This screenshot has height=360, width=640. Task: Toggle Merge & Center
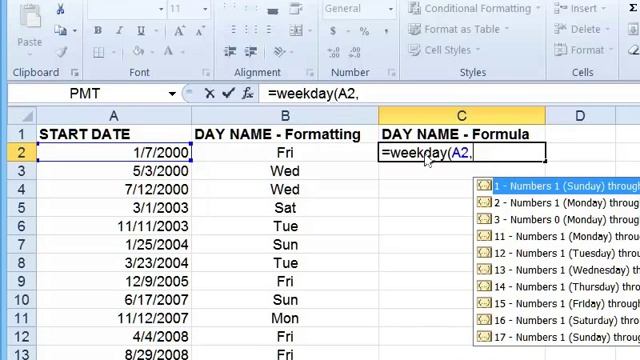click(296, 31)
